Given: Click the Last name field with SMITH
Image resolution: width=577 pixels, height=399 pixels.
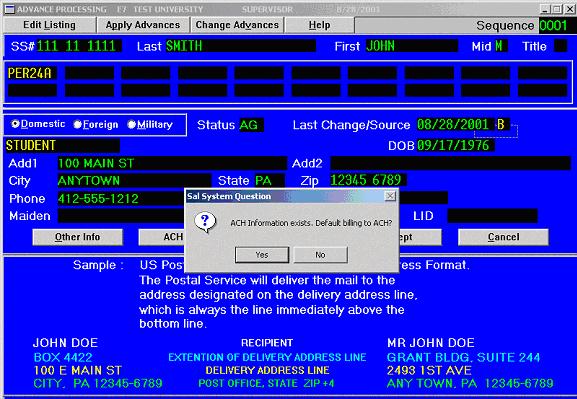Looking at the screenshot, I should pos(240,46).
